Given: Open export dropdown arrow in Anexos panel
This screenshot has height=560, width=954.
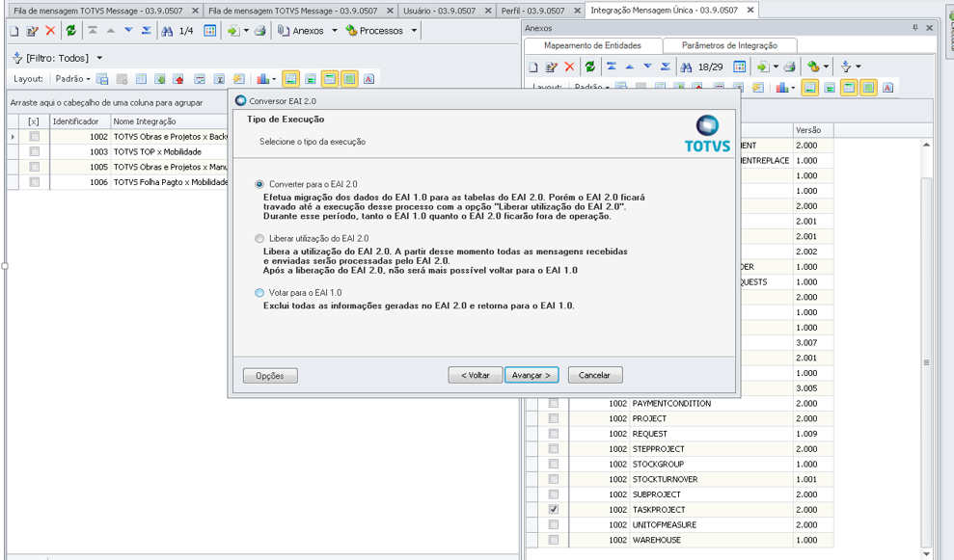Looking at the screenshot, I should pyautogui.click(x=776, y=67).
